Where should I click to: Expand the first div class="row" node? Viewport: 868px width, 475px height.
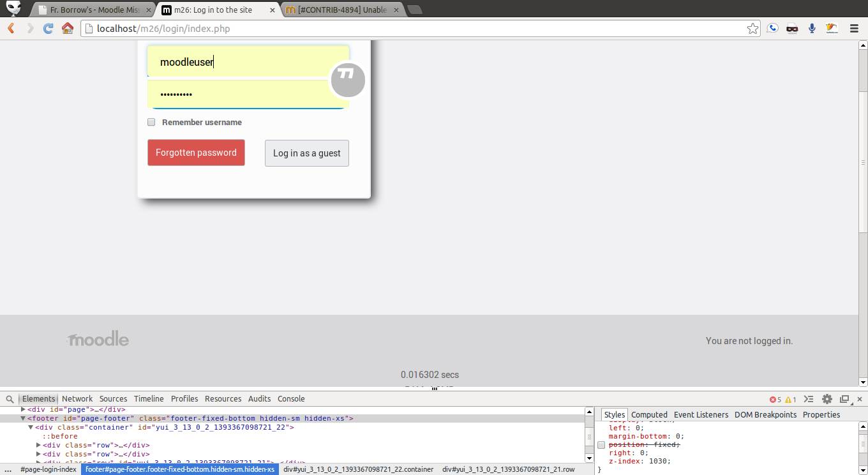[x=39, y=445]
